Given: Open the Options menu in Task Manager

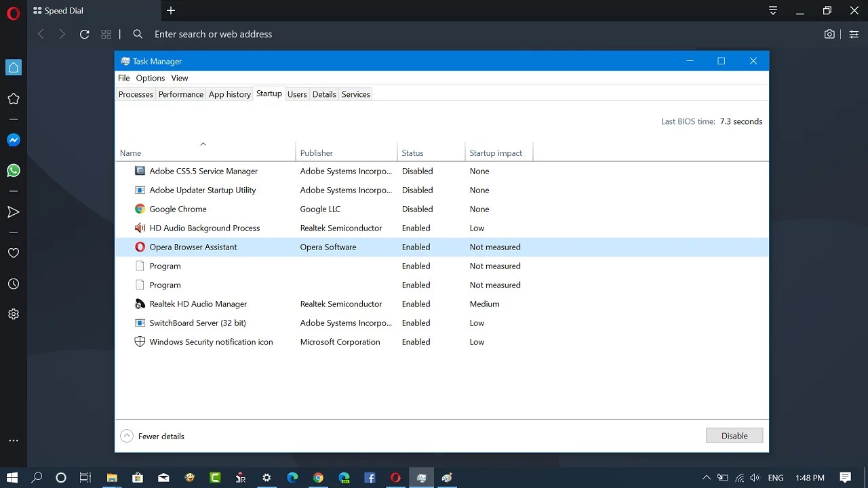Looking at the screenshot, I should tap(150, 78).
